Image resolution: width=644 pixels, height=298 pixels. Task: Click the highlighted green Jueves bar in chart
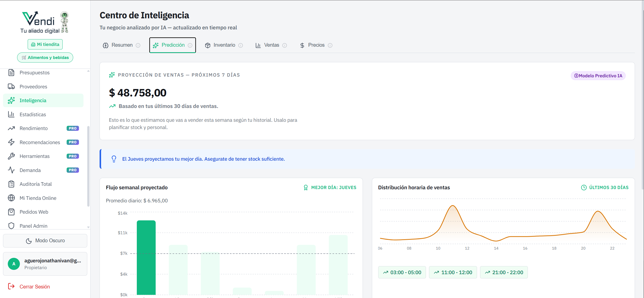tap(146, 257)
